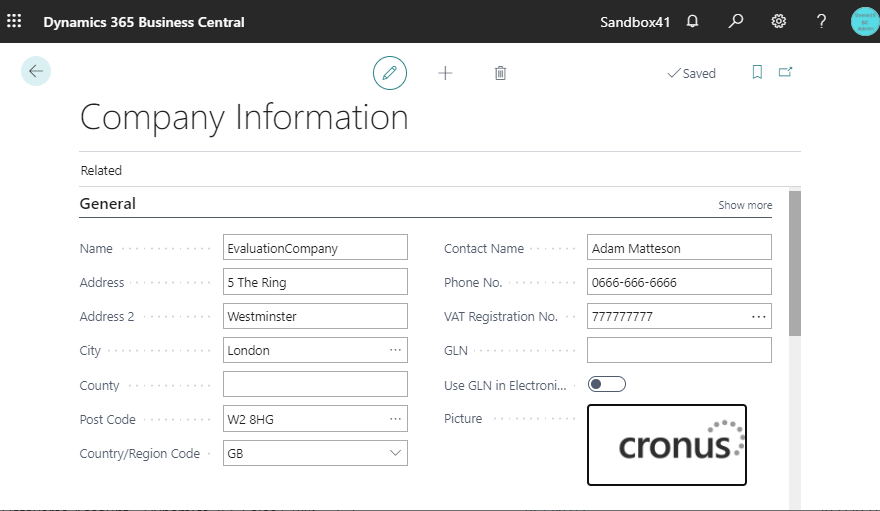The height and width of the screenshot is (511, 880).
Task: Click the Company Information page title
Action: (x=244, y=117)
